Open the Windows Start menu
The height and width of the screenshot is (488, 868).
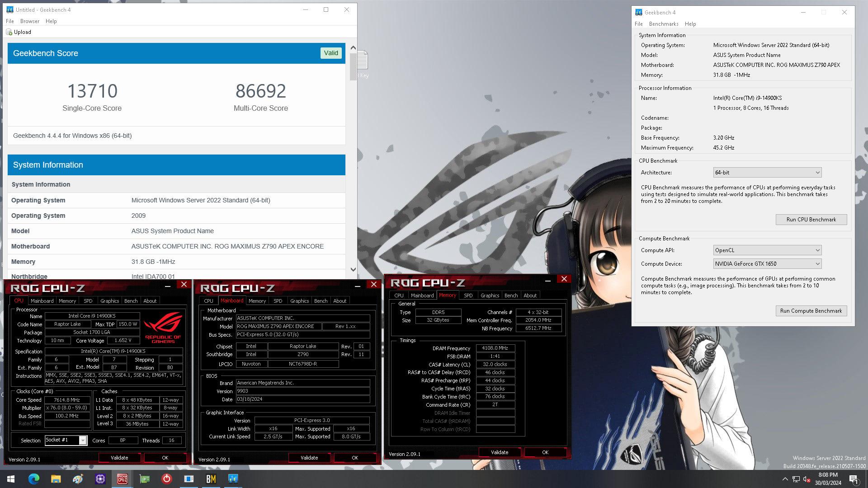pyautogui.click(x=11, y=479)
